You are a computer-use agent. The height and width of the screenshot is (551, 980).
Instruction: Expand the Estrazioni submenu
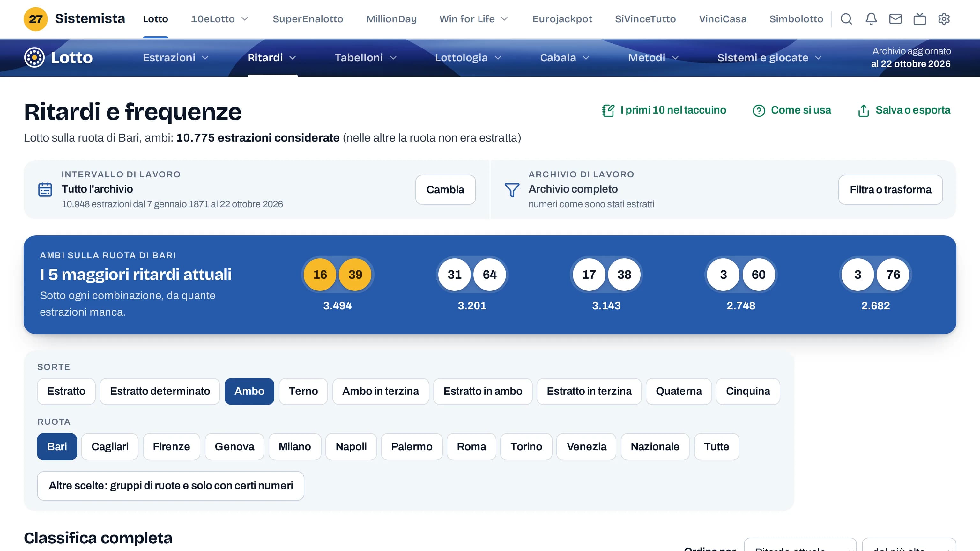point(176,57)
